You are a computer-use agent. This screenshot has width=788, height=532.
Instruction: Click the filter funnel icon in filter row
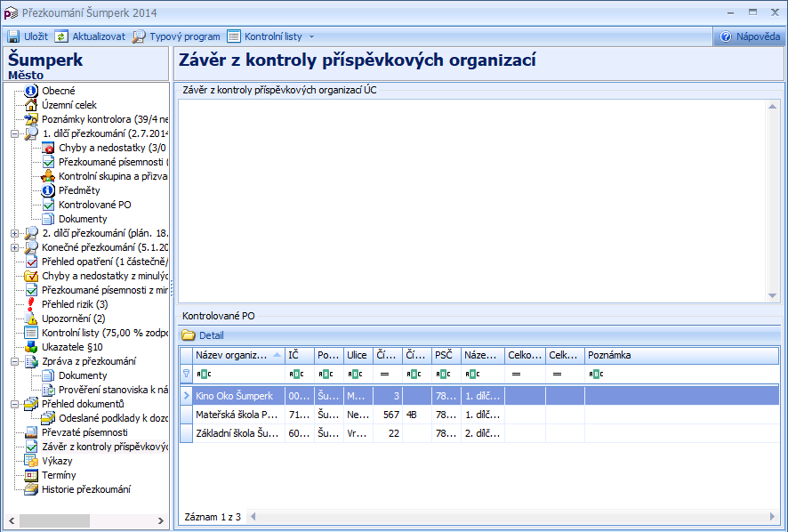(186, 374)
